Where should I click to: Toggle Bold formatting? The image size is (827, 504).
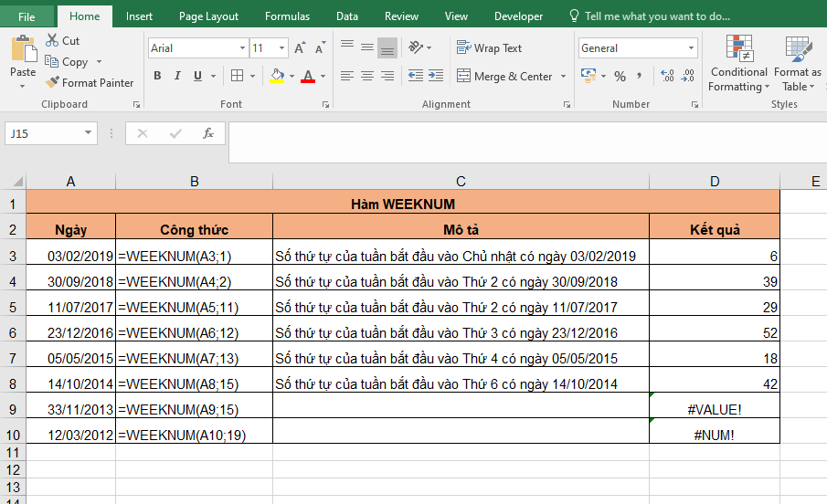click(x=157, y=76)
